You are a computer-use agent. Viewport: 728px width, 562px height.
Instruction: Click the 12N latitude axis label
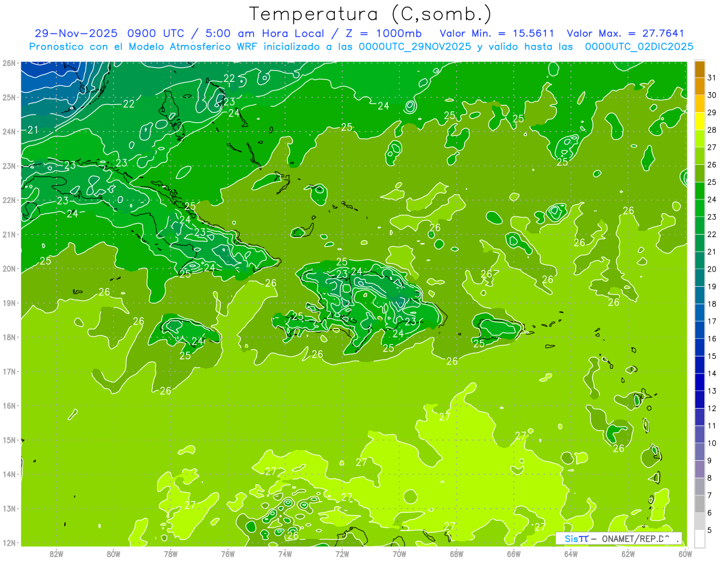[x=8, y=543]
